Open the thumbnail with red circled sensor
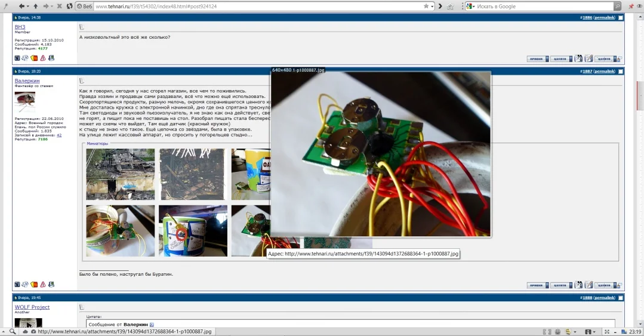Screen dimensions: 644x336 (193, 231)
